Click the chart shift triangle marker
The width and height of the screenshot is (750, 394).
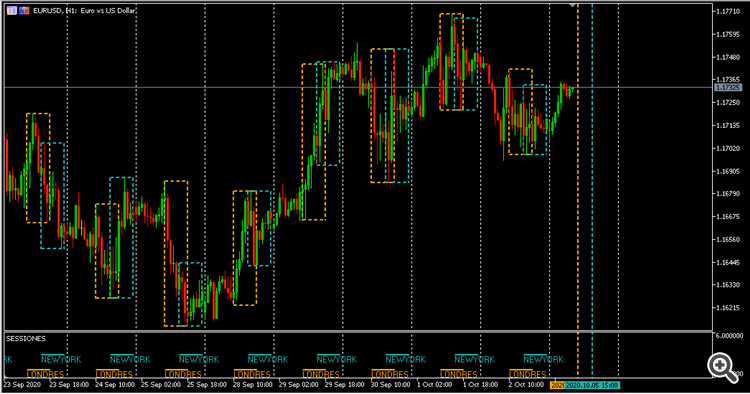click(x=572, y=5)
